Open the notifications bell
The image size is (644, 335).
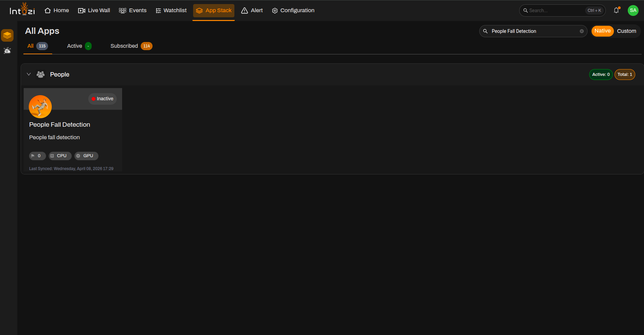(616, 10)
